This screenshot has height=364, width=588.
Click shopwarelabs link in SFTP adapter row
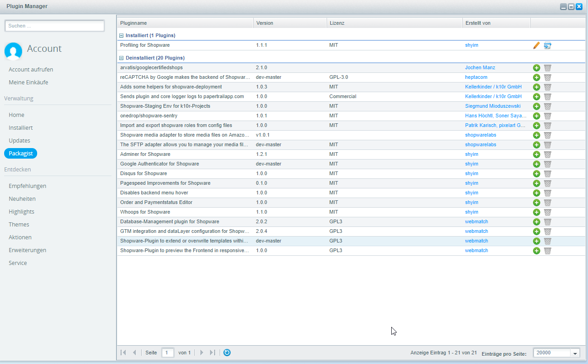(x=481, y=145)
